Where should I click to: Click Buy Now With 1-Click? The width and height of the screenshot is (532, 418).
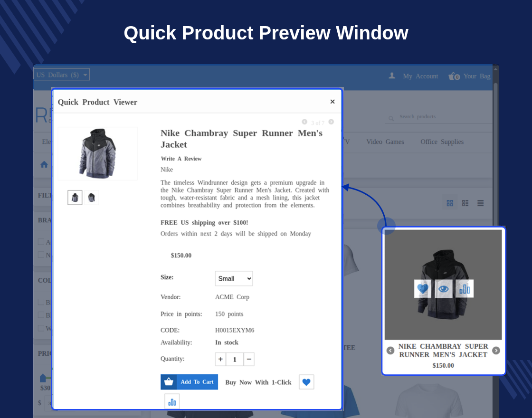click(x=258, y=382)
